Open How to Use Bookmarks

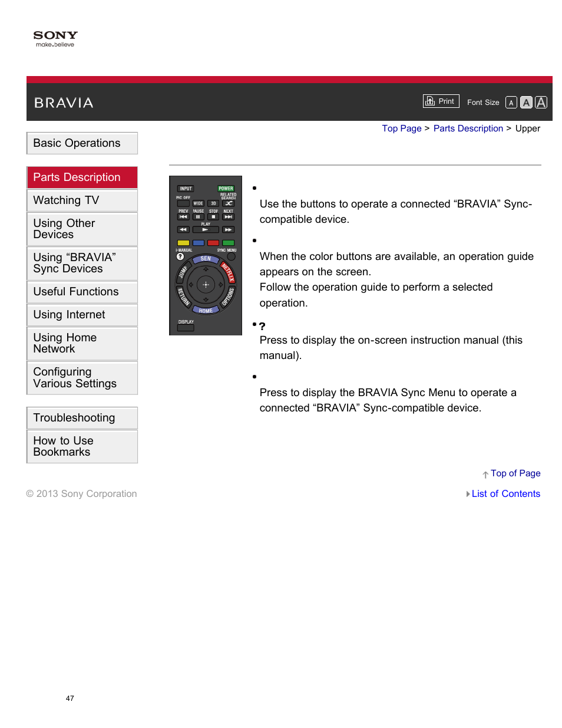tap(82, 446)
